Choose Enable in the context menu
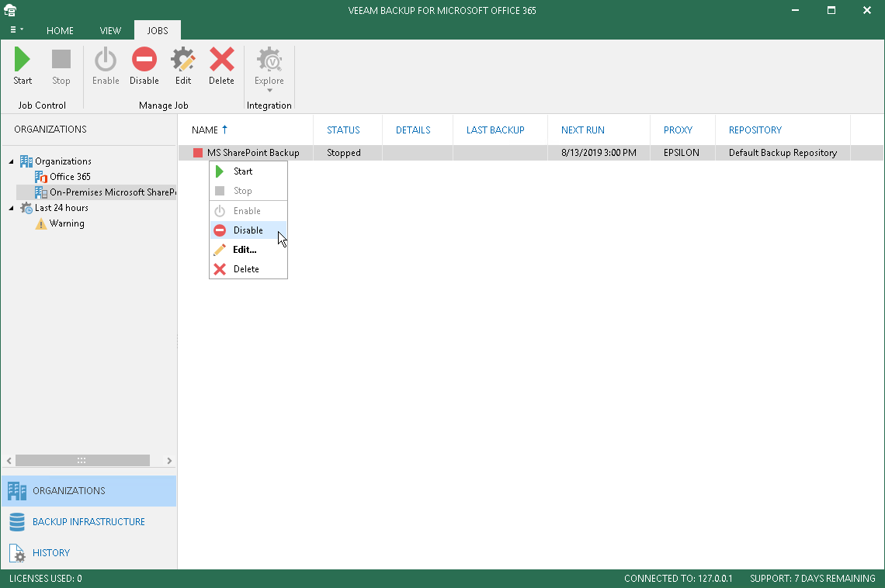The height and width of the screenshot is (588, 885). point(248,211)
